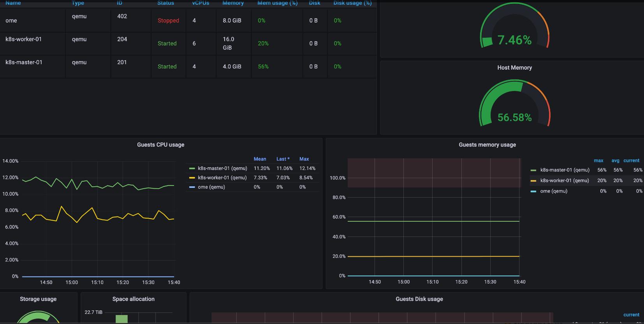Screen dimensions: 644x324
Task: Select the k8s-master-01 name cell in table
Action: (x=24, y=62)
